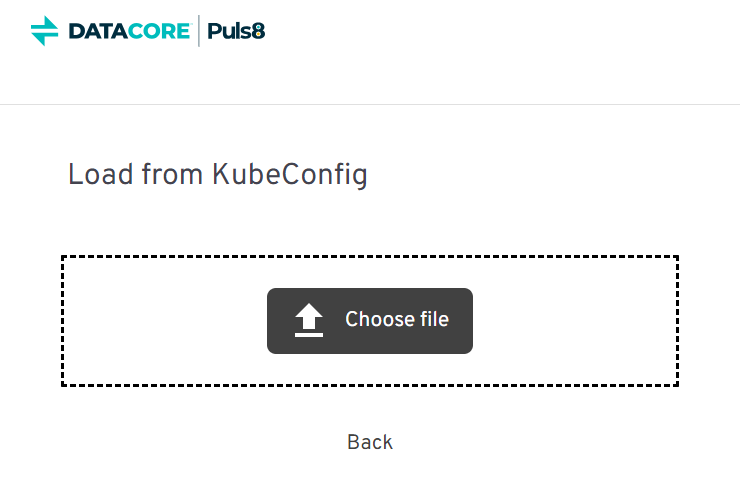
Task: Click the Load from KubeConfig heading
Action: point(217,175)
